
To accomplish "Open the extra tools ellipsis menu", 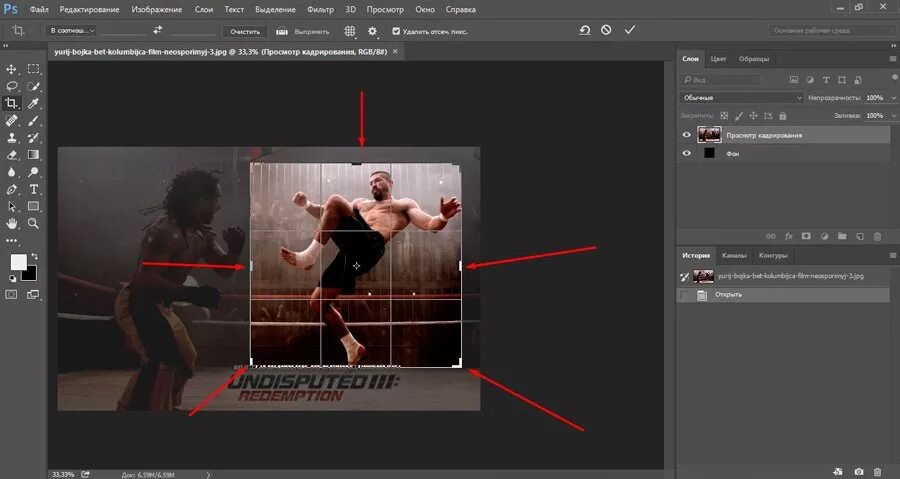I will click(x=11, y=241).
